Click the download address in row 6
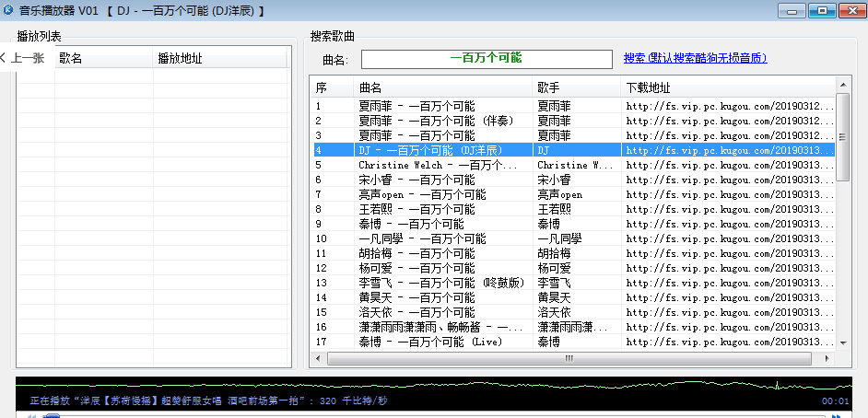This screenshot has height=418, width=868. [730, 180]
